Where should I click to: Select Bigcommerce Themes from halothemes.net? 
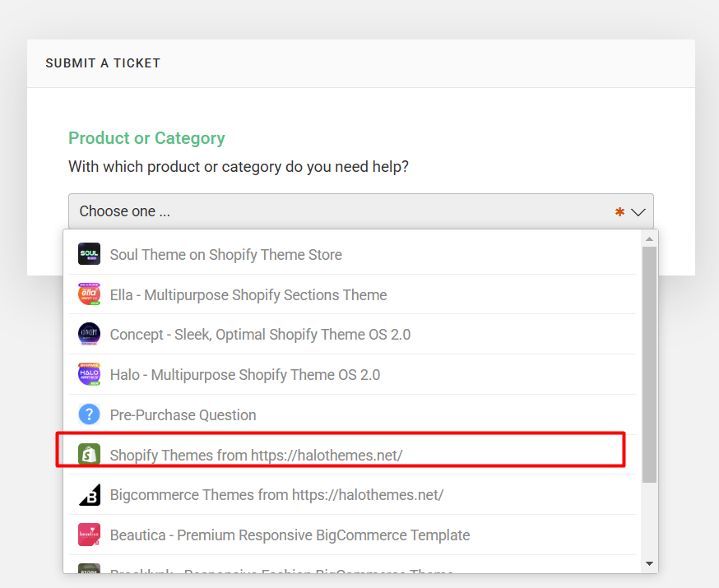point(352,495)
